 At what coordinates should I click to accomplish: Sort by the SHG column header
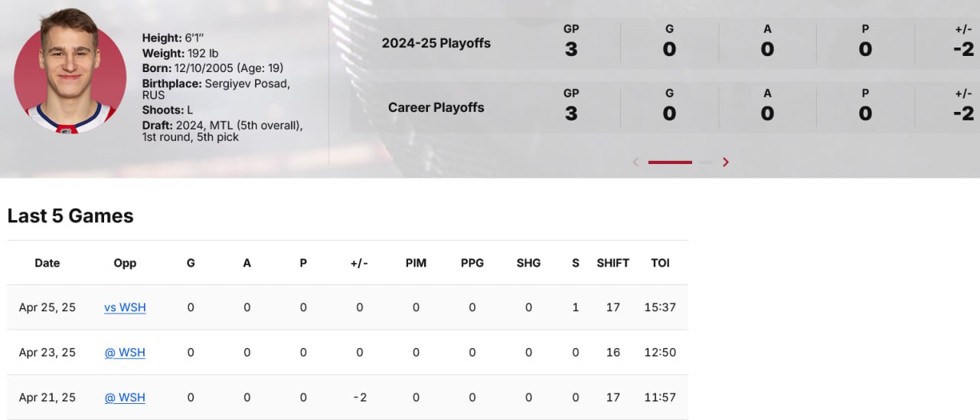point(528,263)
